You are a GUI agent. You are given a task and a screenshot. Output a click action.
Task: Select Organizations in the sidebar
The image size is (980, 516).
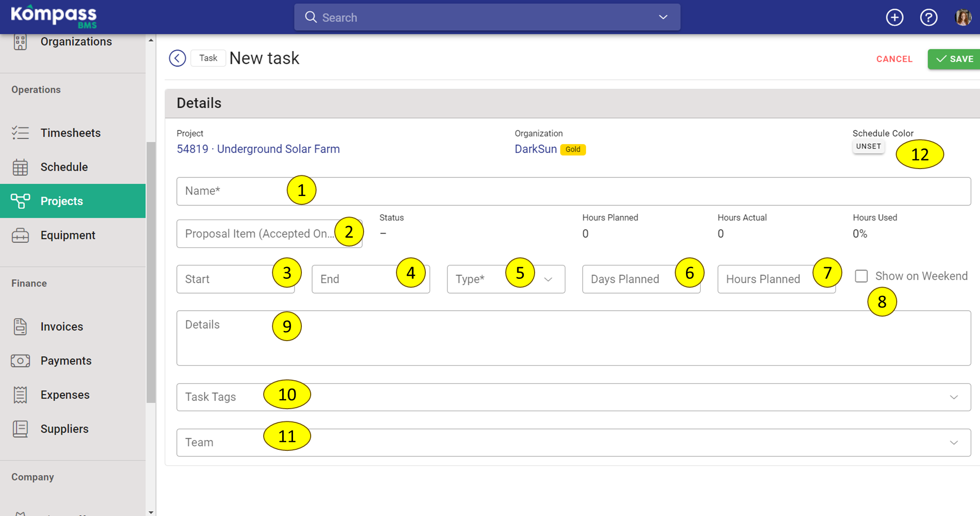pos(76,42)
